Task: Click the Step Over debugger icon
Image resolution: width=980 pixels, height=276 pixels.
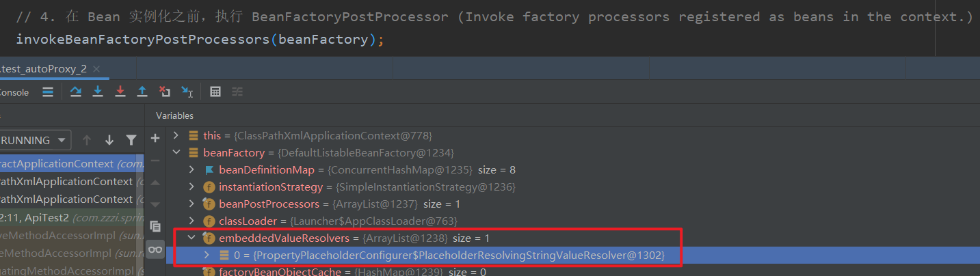Action: [76, 92]
